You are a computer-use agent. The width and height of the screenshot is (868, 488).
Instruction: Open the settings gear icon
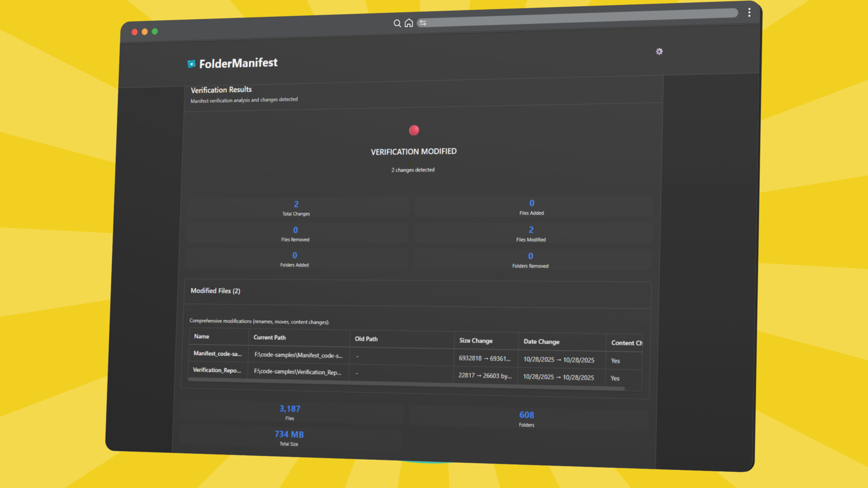[x=659, y=51]
